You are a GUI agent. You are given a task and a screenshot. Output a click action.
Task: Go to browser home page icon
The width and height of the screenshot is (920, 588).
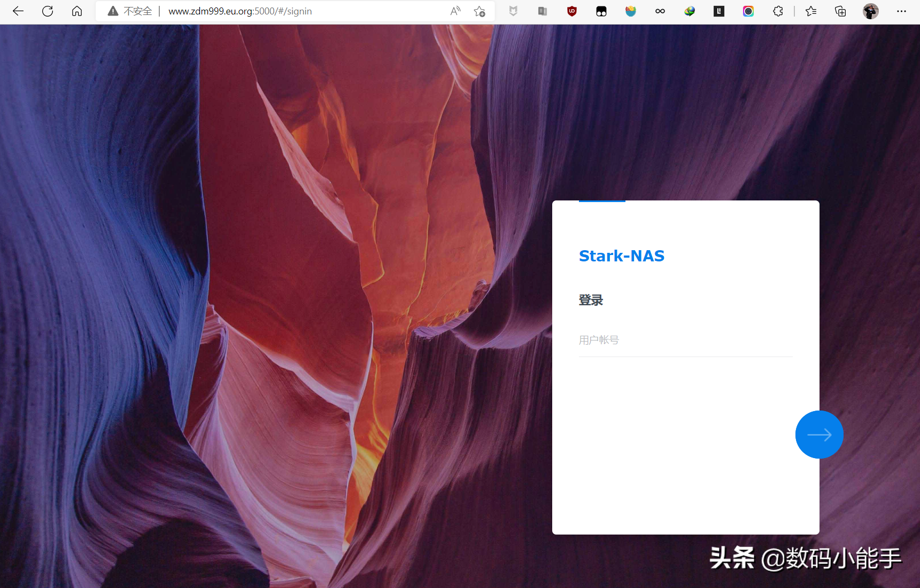(77, 11)
